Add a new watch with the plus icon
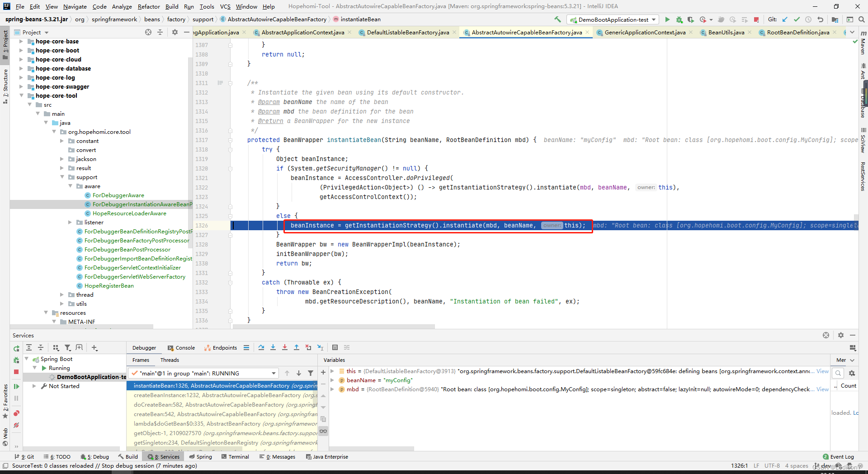This screenshot has width=868, height=474. (323, 372)
